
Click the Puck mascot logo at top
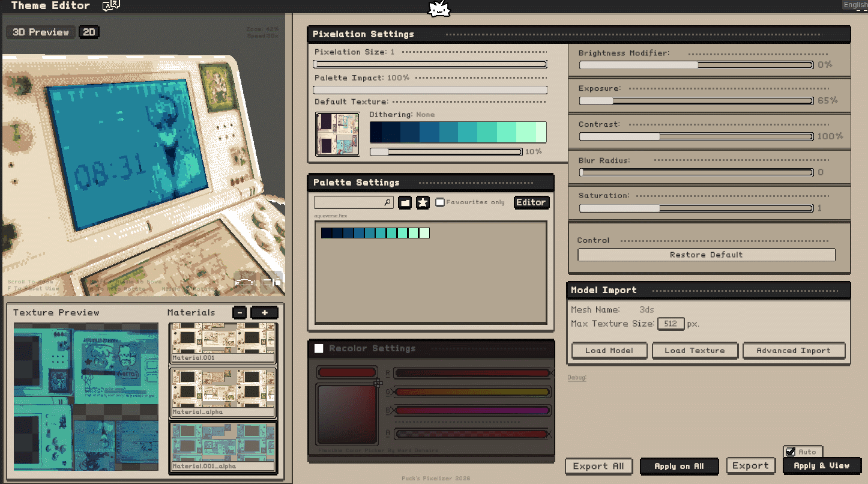(x=439, y=9)
